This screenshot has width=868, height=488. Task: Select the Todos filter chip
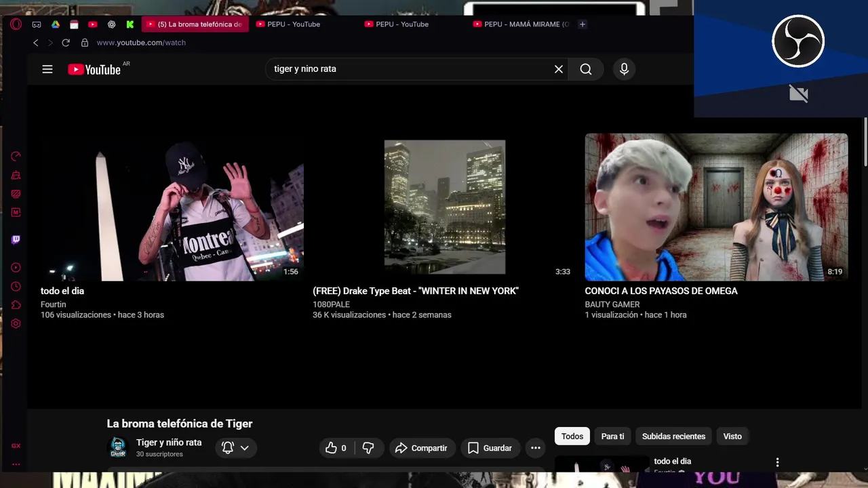pos(572,436)
